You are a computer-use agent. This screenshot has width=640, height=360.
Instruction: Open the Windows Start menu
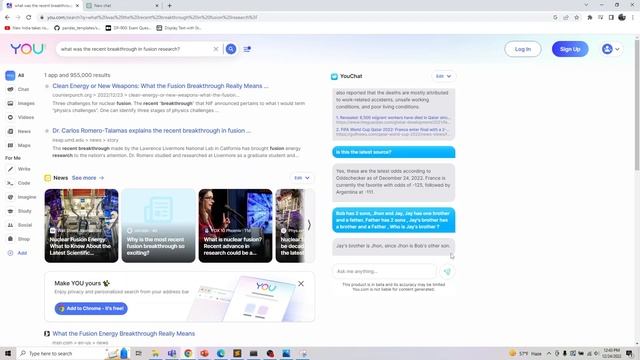7,353
